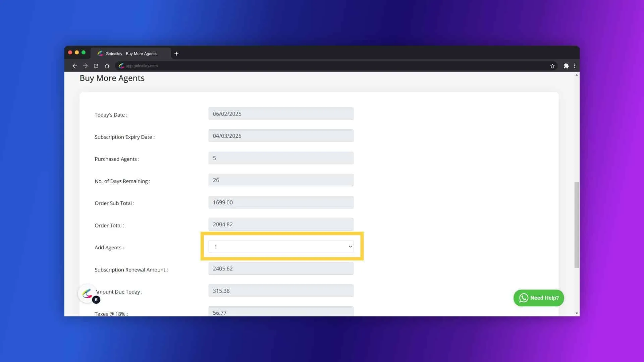Click the Order Total : label
644x362 pixels.
click(x=109, y=226)
